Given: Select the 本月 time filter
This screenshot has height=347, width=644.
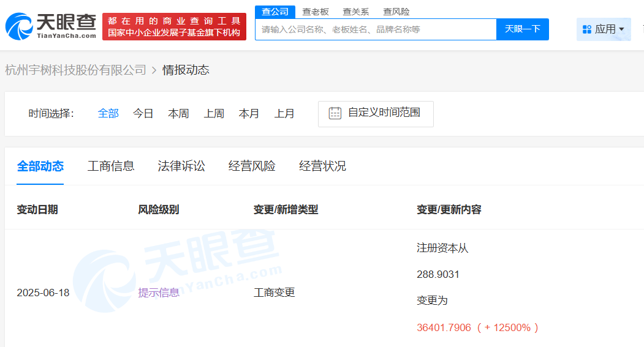Looking at the screenshot, I should pos(249,113).
